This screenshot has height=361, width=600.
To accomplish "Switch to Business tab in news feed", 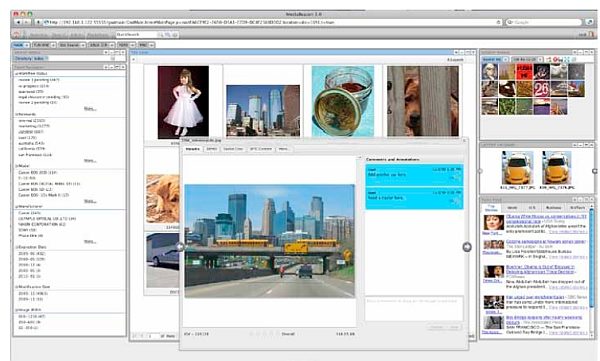I will click(x=553, y=207).
